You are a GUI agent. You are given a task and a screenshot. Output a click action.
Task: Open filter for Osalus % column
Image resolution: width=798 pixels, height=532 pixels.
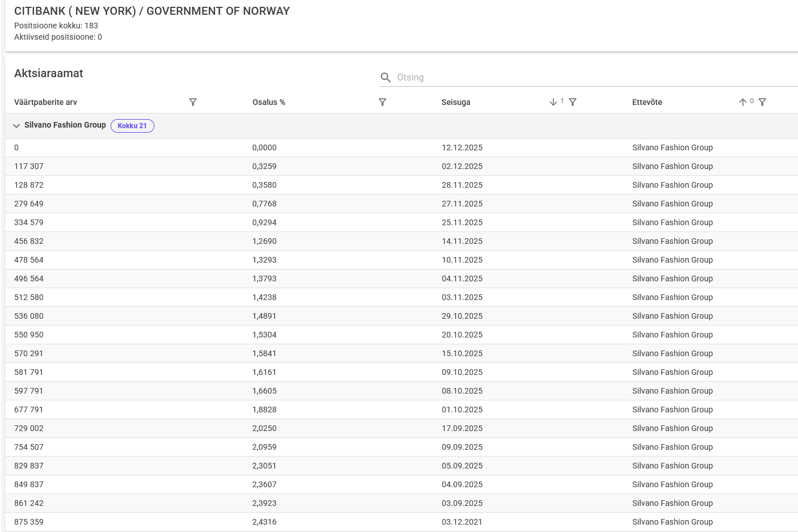pyautogui.click(x=383, y=102)
